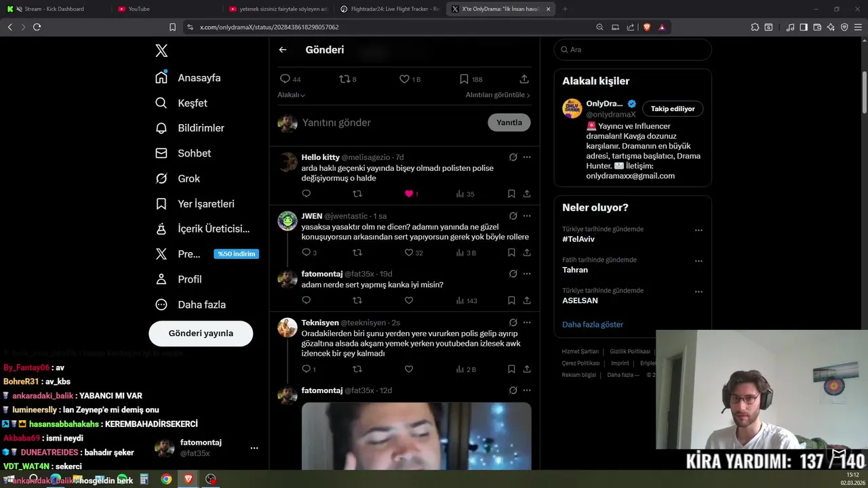Open #TelAviv trending topic

coord(578,239)
